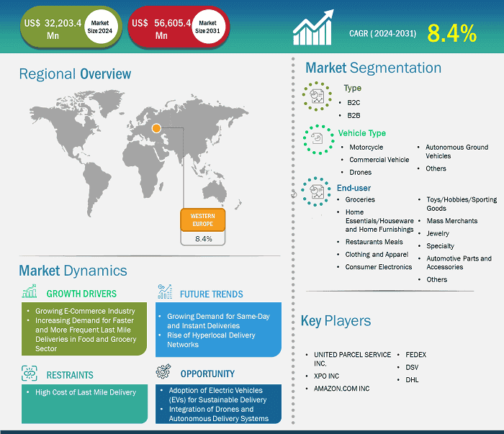This screenshot has width=504, height=434.
Task: Click the Jewelry bullet item
Action: (x=438, y=233)
